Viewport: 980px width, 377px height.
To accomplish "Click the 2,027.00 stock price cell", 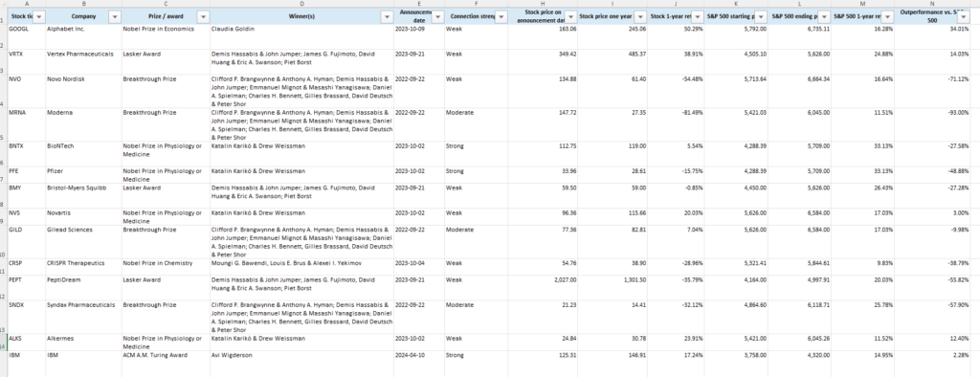I will pos(543,288).
